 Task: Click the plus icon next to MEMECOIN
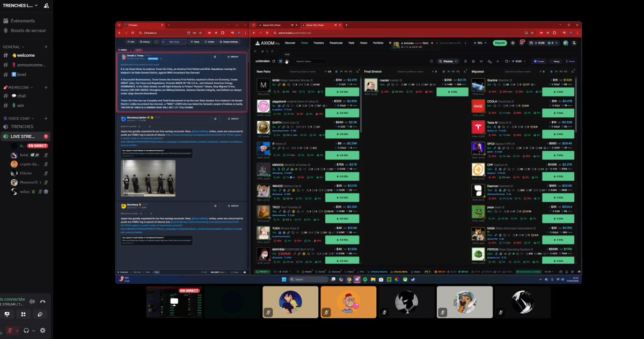(46, 87)
